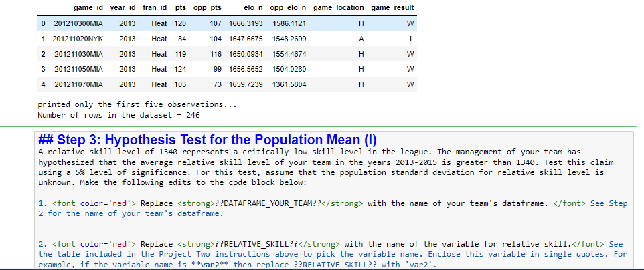Click opp_pts value 107
Viewport: 644px width, 270px height.
click(x=216, y=24)
